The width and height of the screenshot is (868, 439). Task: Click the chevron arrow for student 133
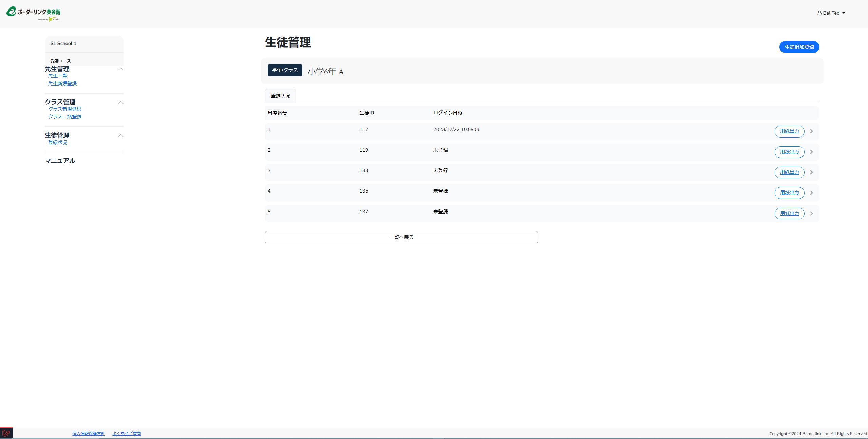coord(811,172)
